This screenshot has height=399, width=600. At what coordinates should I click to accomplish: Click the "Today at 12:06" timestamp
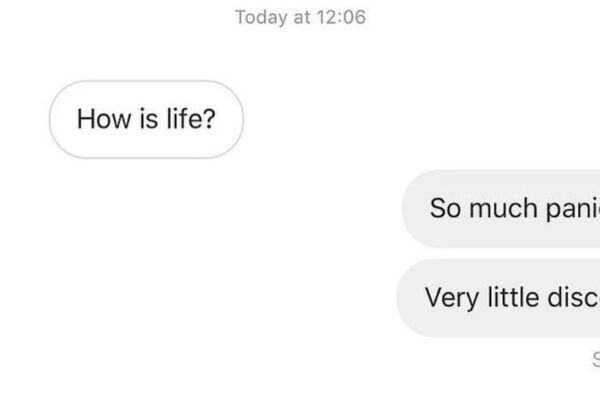300,17
